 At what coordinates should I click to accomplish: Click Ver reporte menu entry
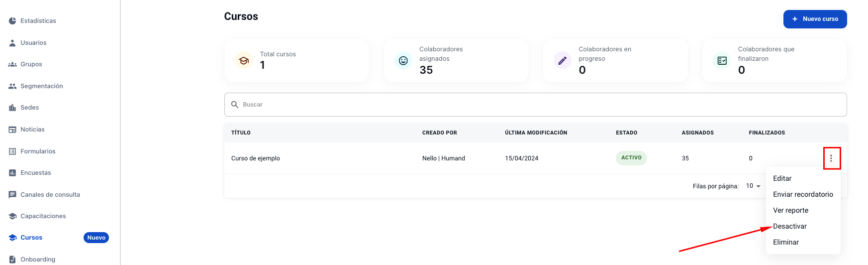tap(790, 210)
